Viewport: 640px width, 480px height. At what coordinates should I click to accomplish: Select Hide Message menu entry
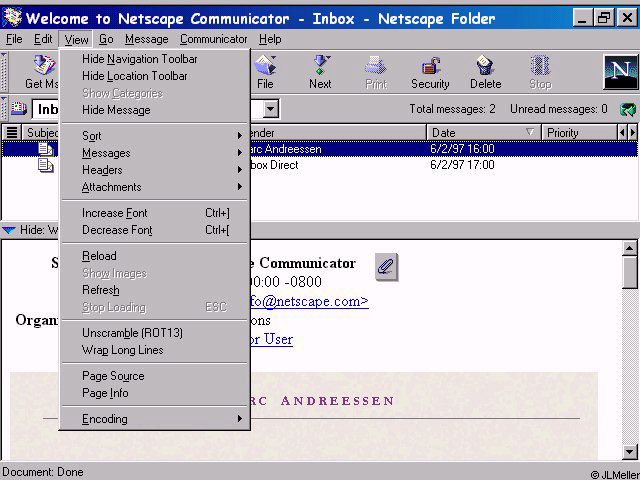154,110
